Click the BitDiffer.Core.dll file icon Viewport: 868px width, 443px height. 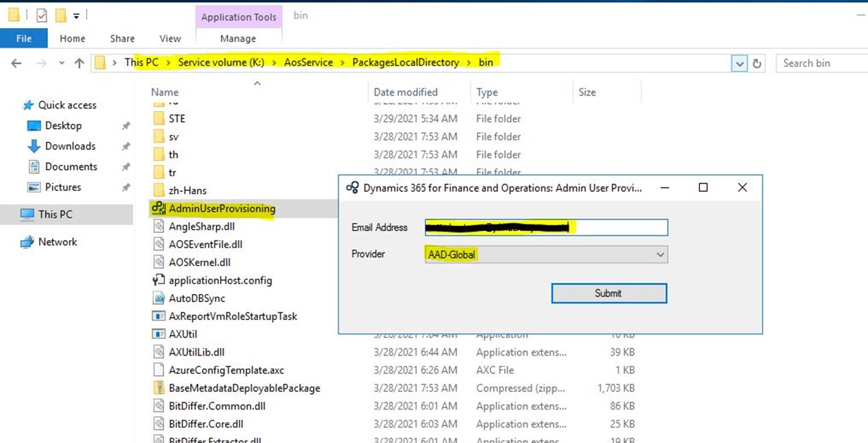point(158,424)
